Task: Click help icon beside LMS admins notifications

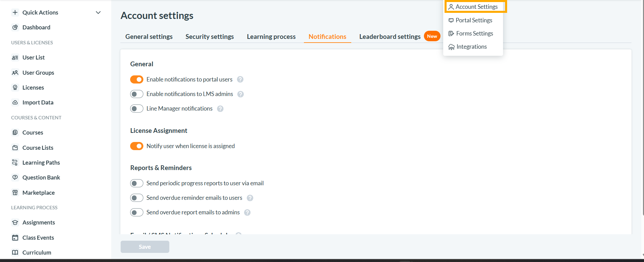Action: click(240, 94)
